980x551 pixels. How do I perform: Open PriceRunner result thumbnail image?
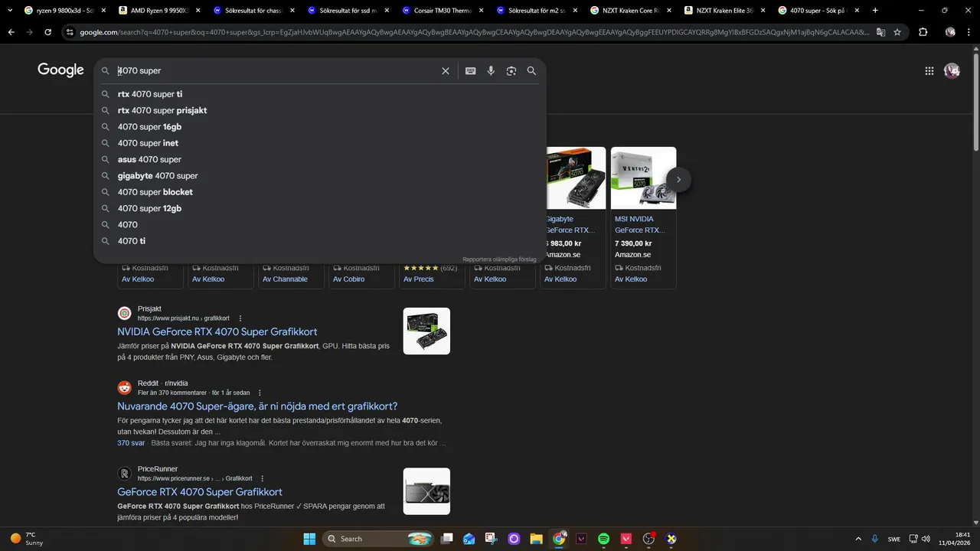point(426,491)
